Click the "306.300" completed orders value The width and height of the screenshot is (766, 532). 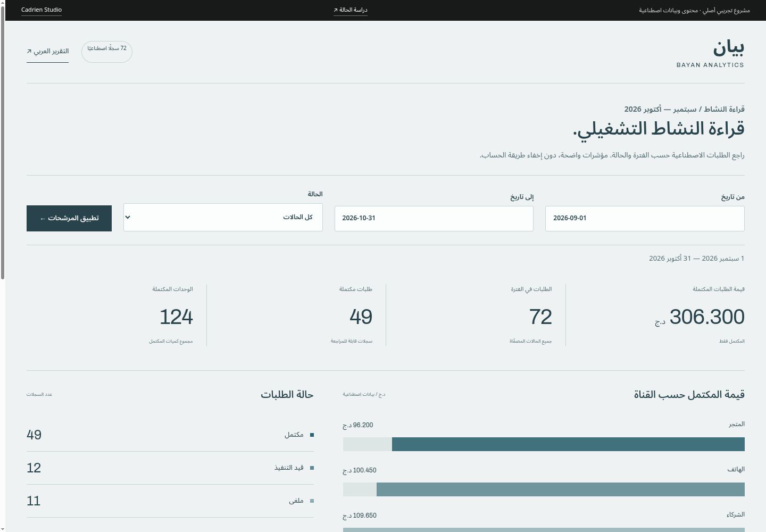click(707, 317)
